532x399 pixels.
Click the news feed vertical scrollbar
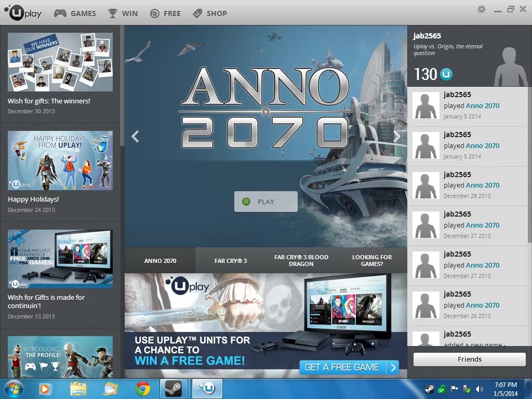click(123, 86)
